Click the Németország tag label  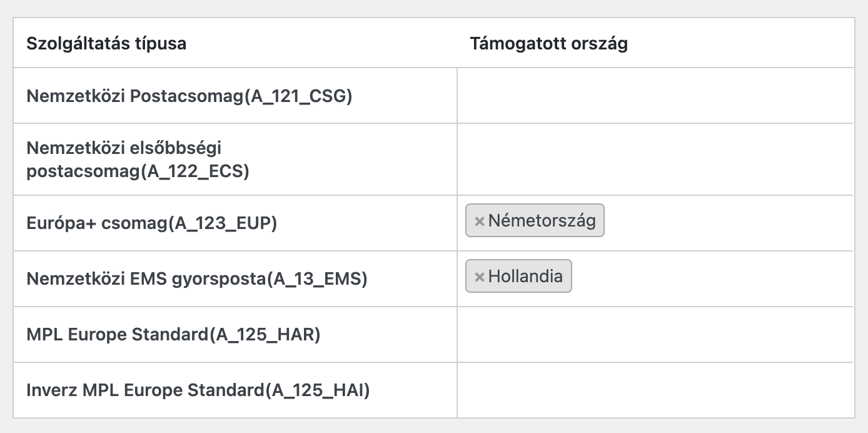[542, 220]
